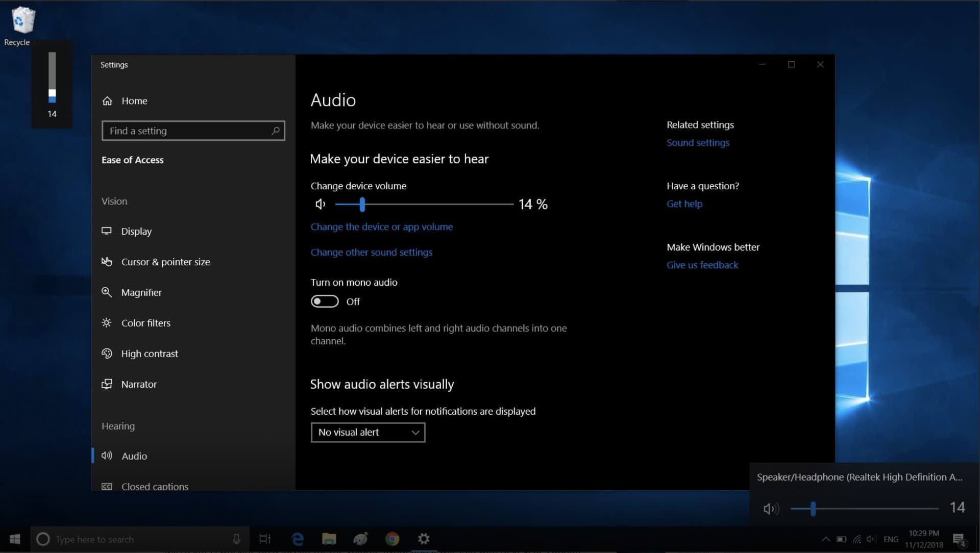This screenshot has width=980, height=553.
Task: Click Change the device or app volume
Action: coord(381,227)
